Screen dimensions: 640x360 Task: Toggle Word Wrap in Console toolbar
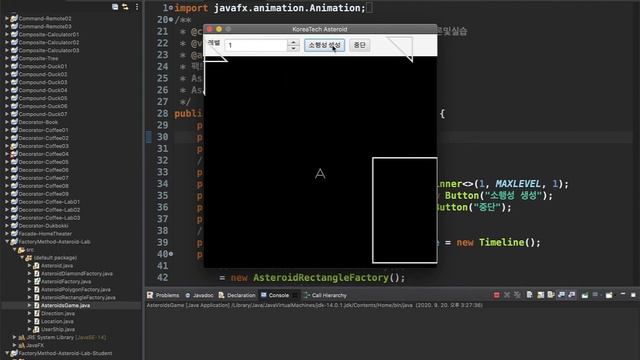[551, 295]
